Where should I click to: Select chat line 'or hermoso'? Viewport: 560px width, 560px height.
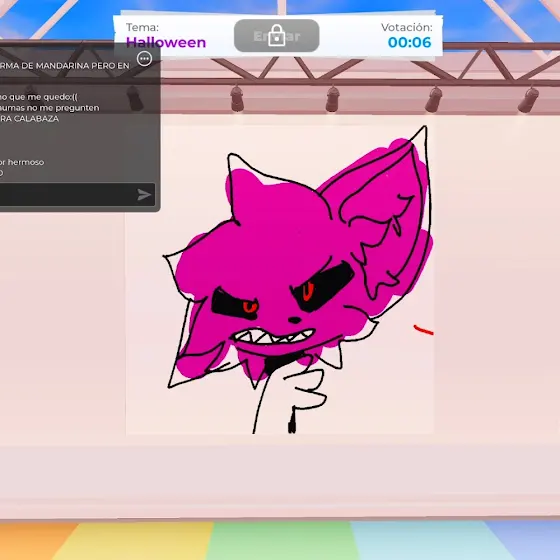point(22,162)
